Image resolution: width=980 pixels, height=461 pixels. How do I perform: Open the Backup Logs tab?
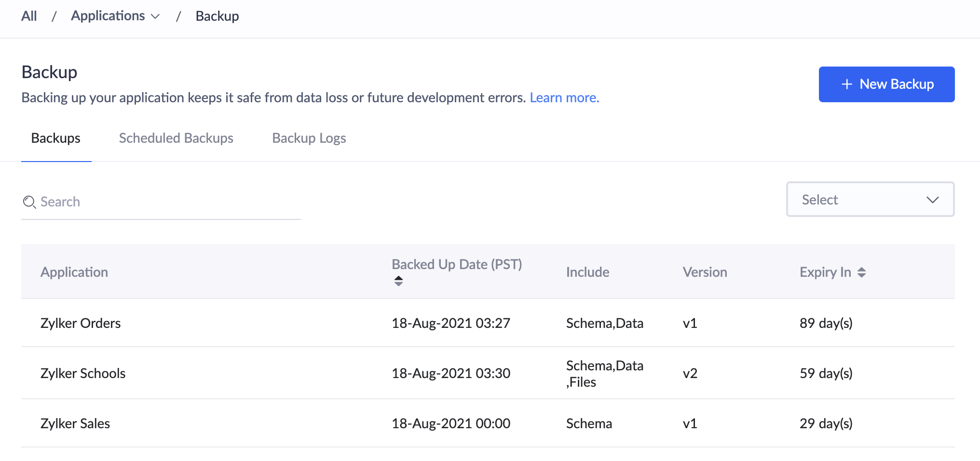pos(309,138)
